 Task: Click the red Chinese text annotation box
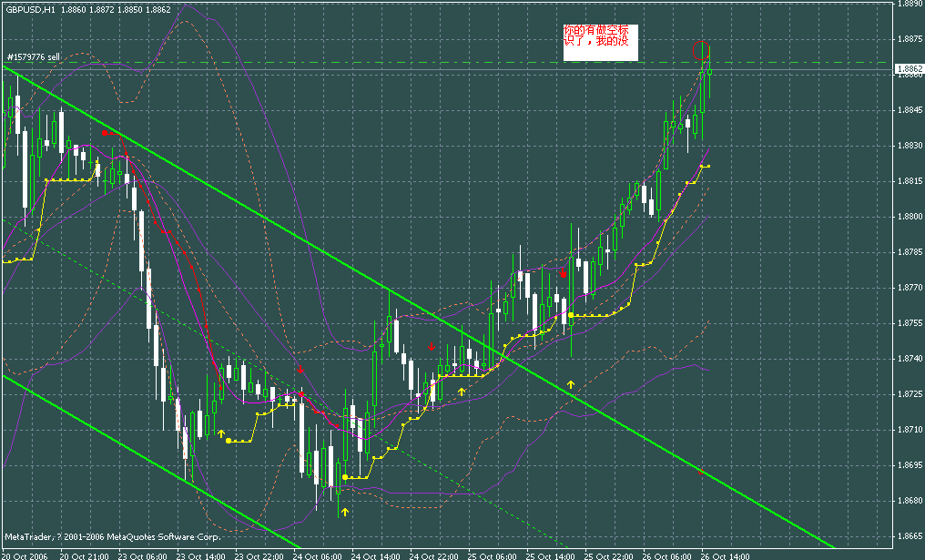coord(601,43)
